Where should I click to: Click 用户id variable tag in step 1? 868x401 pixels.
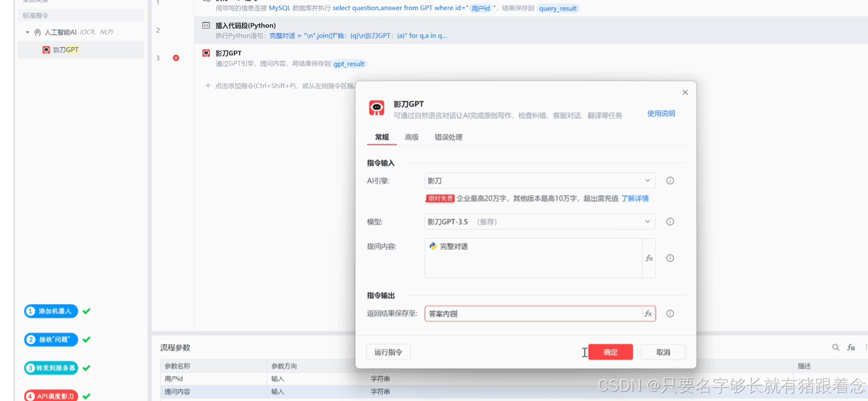tap(481, 9)
